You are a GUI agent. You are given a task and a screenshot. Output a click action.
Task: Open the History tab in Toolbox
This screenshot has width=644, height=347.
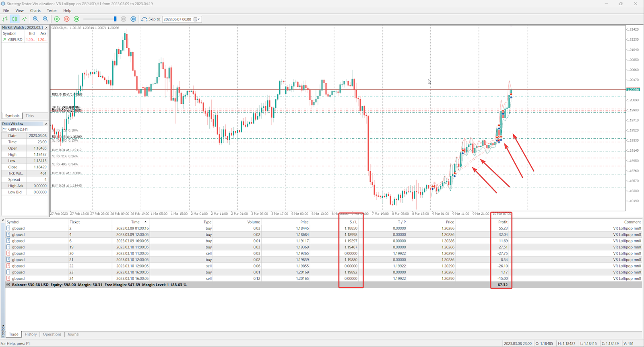[31, 334]
